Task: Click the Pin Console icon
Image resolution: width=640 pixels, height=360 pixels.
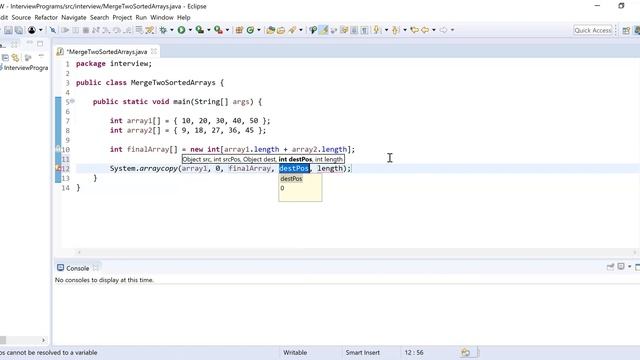Action: 610,267
